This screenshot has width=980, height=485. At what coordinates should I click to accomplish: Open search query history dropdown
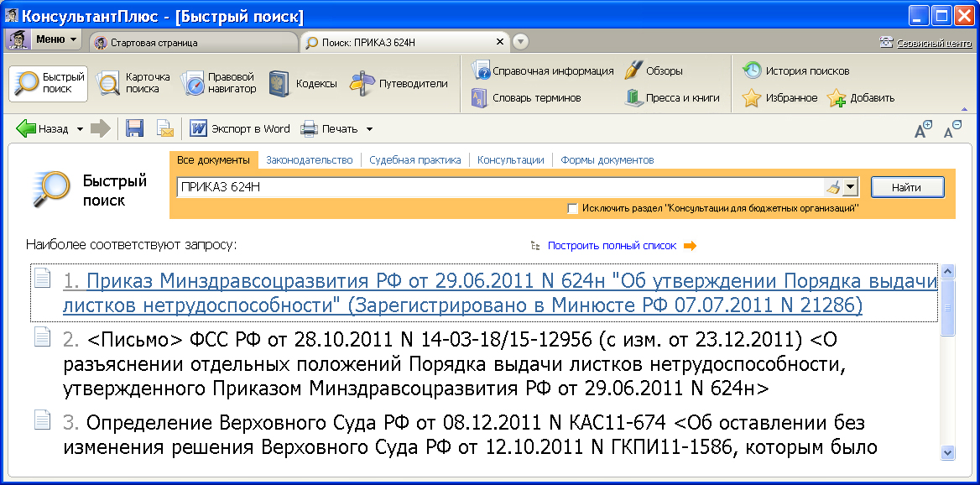[x=850, y=187]
